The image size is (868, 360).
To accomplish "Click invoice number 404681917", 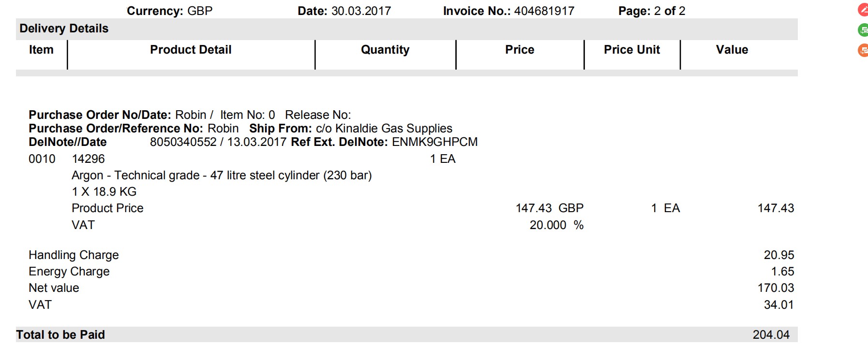I will 544,11.
